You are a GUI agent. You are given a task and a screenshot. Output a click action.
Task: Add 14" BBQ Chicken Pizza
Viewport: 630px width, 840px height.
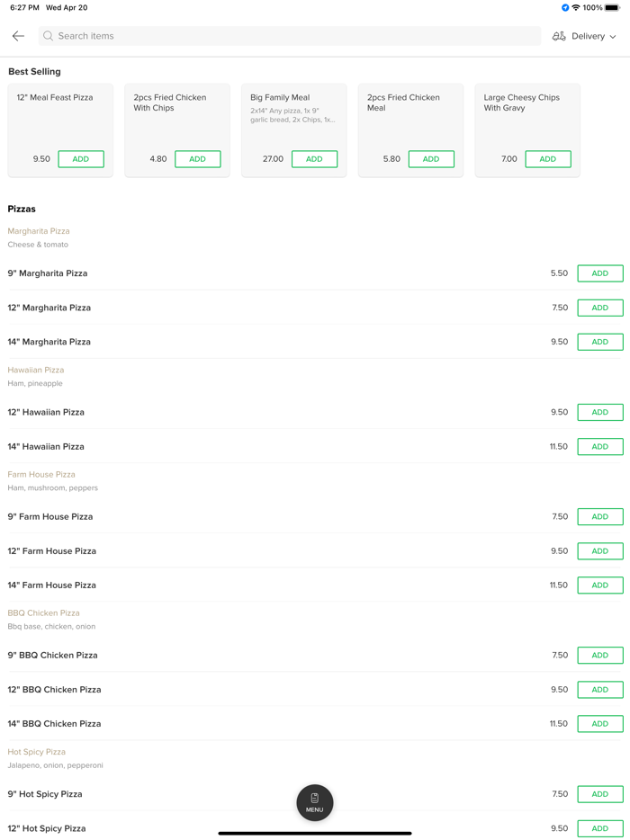tap(600, 724)
